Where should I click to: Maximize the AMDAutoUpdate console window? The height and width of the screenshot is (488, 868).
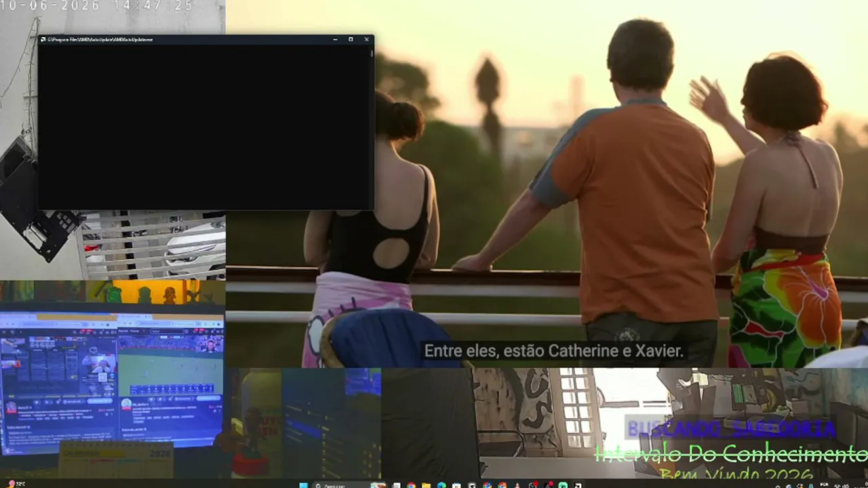click(351, 39)
